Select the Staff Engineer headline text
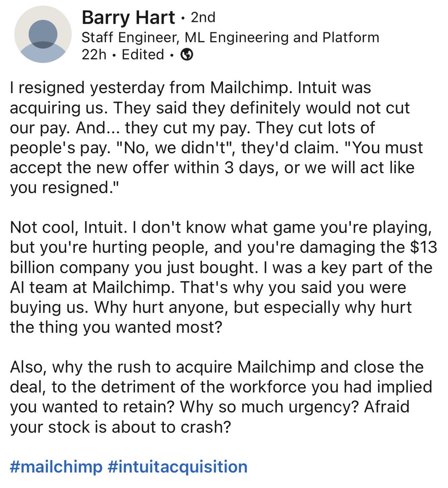 pyautogui.click(x=230, y=38)
